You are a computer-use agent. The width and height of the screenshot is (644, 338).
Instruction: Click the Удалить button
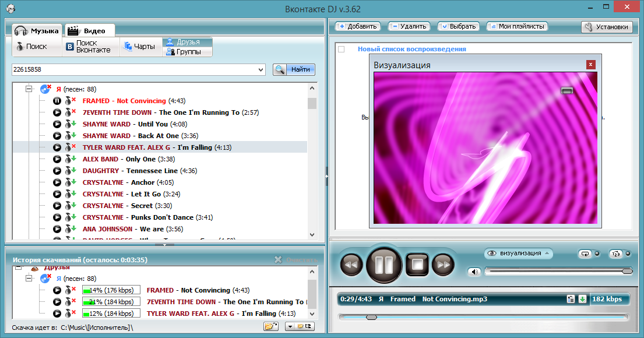tap(409, 26)
